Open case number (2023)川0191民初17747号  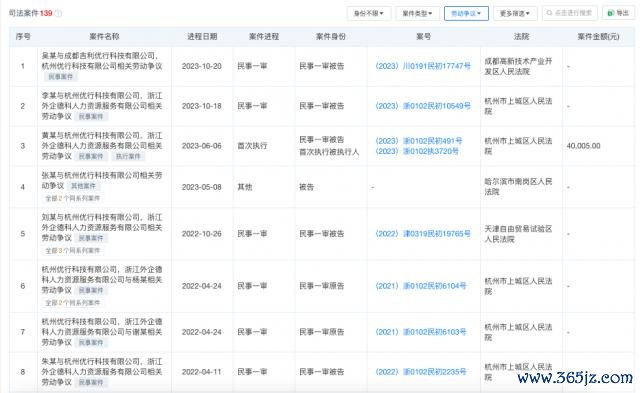423,66
